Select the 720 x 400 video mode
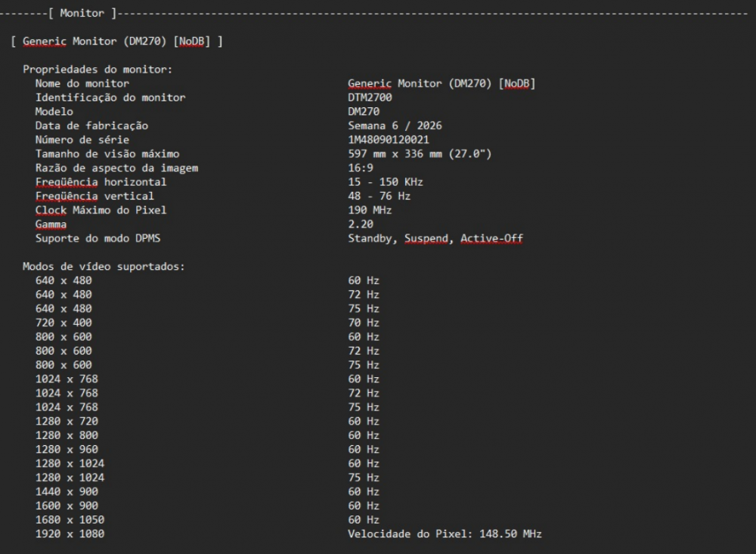The image size is (756, 554). 64,323
